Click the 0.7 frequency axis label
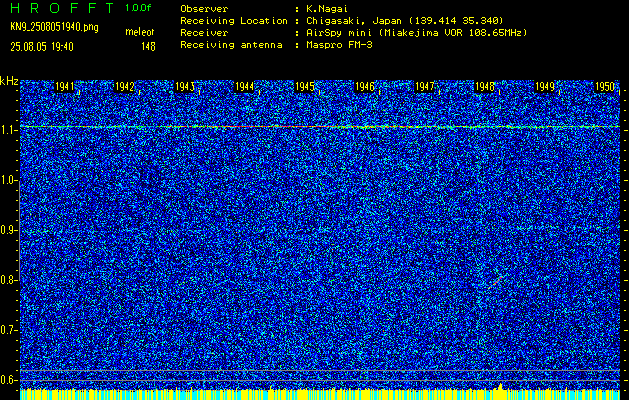 [x=7, y=330]
